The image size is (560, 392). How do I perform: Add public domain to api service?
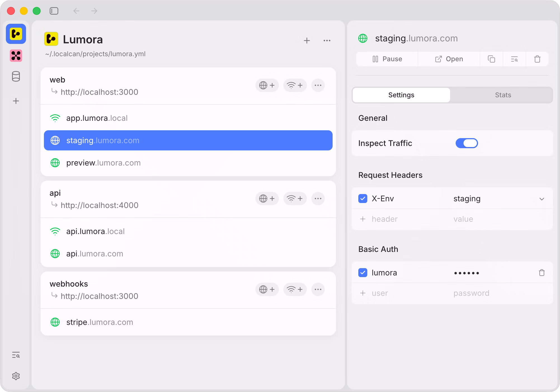[x=267, y=199]
